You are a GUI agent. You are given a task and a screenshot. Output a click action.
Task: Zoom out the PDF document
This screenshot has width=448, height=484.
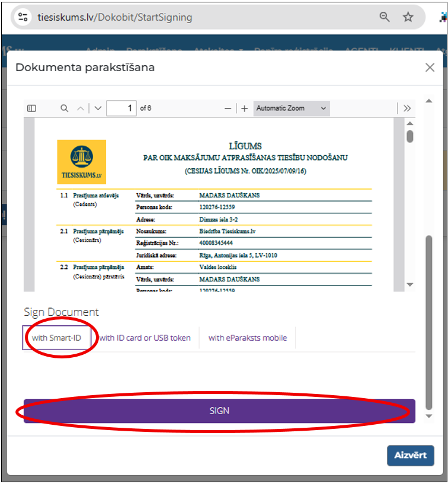[x=228, y=108]
